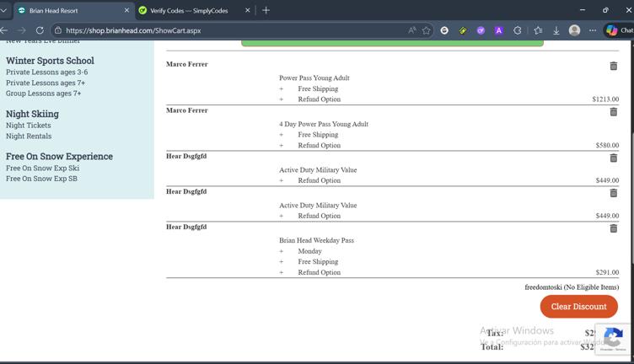Click the $1213.00 price
Viewport: 634px width, 364px height.
tap(605, 99)
